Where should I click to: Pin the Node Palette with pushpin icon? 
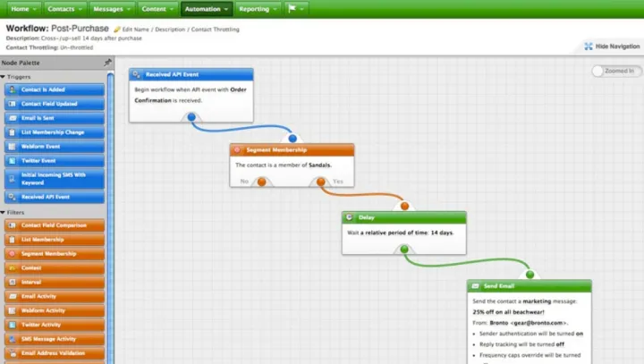[x=107, y=63]
